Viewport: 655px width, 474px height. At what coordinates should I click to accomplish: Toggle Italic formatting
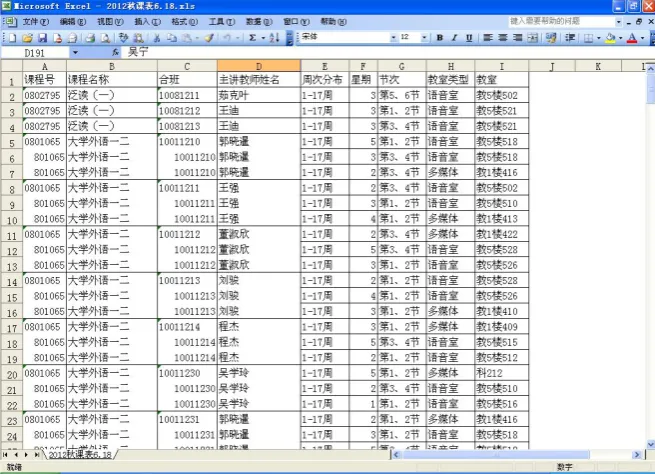[454, 38]
